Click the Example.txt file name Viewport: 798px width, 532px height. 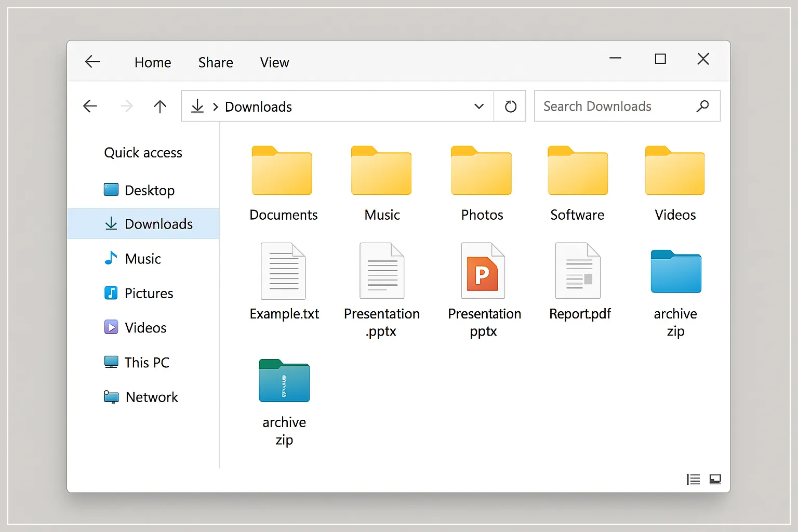[x=284, y=314]
